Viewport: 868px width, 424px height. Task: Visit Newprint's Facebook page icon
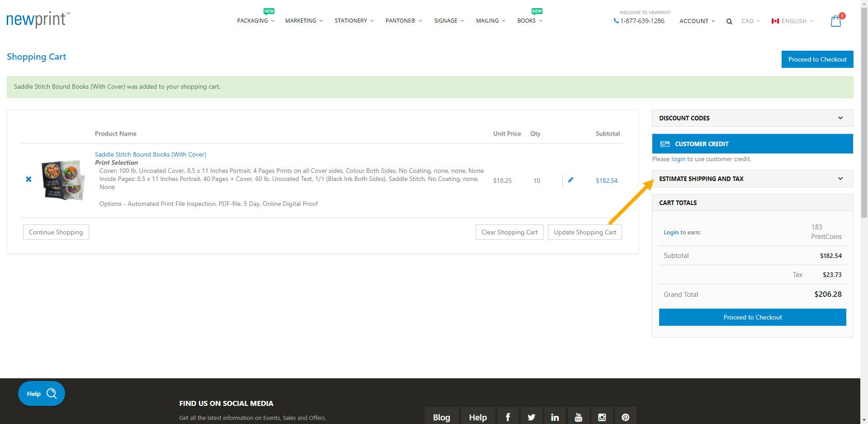[x=508, y=416]
